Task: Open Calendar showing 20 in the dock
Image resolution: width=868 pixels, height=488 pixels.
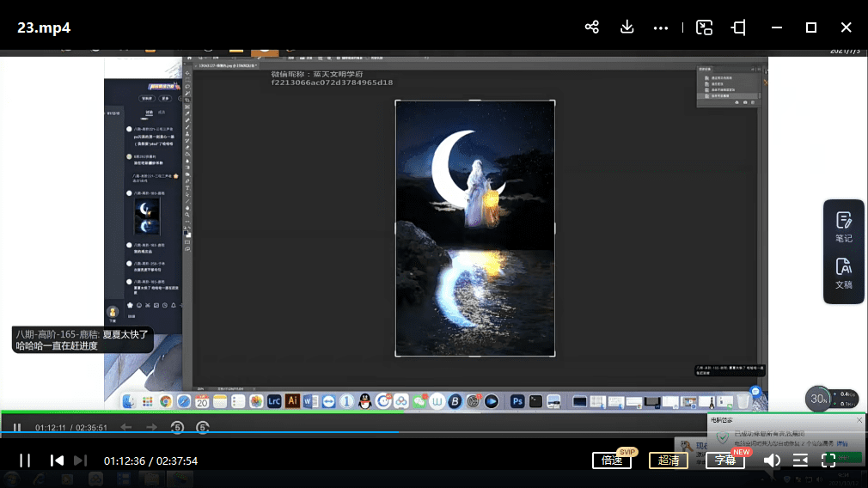Action: pos(202,402)
